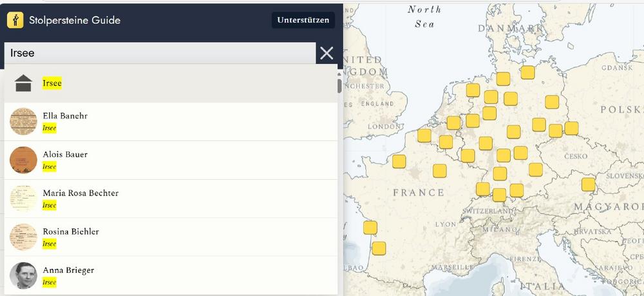Screen dimensions: 644x296
Task: Choose Rosina Biehler in the list
Action: click(71, 232)
